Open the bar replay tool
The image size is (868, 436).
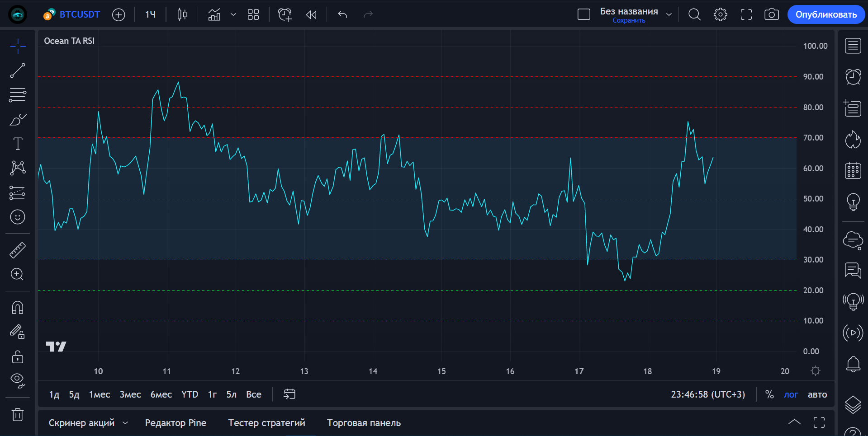(x=311, y=14)
